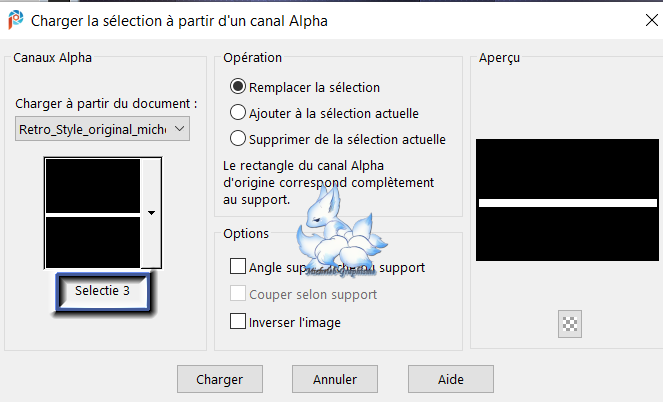Pick Supprimer de la sélection actuelle
The image size is (663, 402).
tap(238, 139)
